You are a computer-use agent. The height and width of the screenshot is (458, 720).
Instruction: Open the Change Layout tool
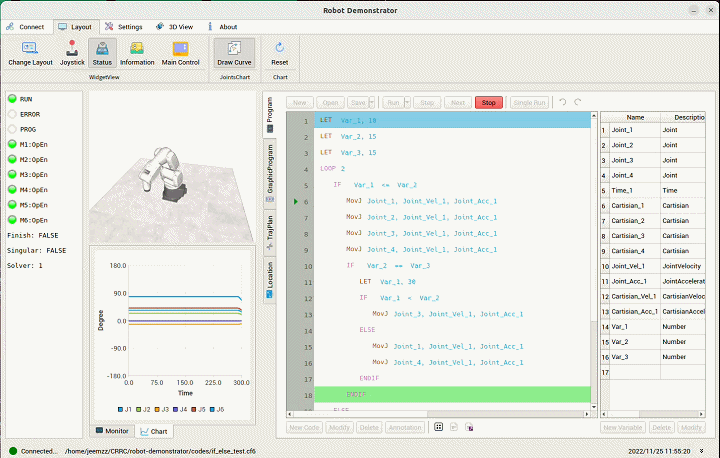(x=30, y=53)
